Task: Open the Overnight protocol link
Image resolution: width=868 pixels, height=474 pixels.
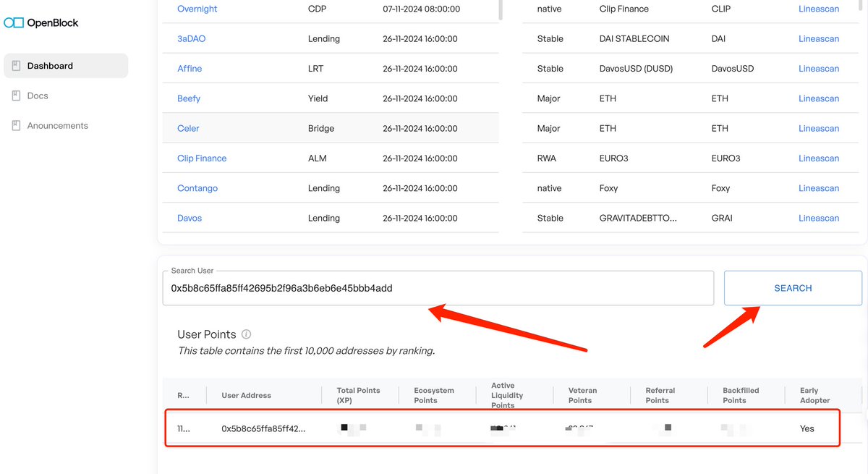Action: [x=197, y=9]
